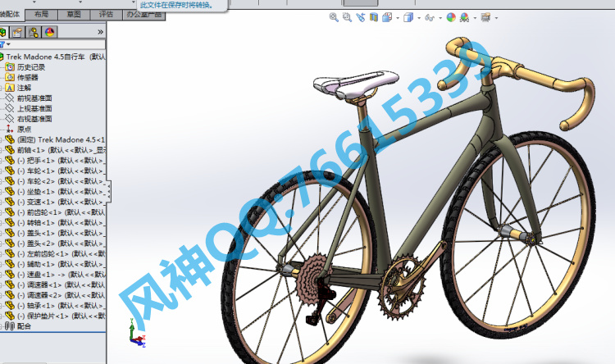Select the 坐垫<1> component

click(61, 192)
